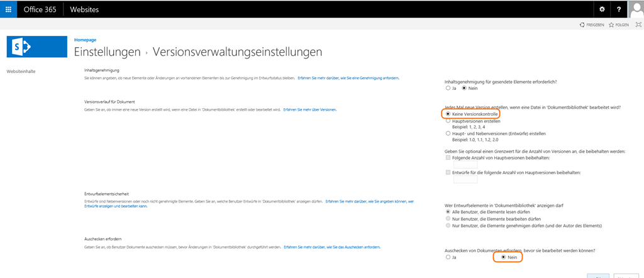The image size is (644, 278).
Task: Select 'Hauptversionen erstellen' radio option
Action: tap(448, 121)
